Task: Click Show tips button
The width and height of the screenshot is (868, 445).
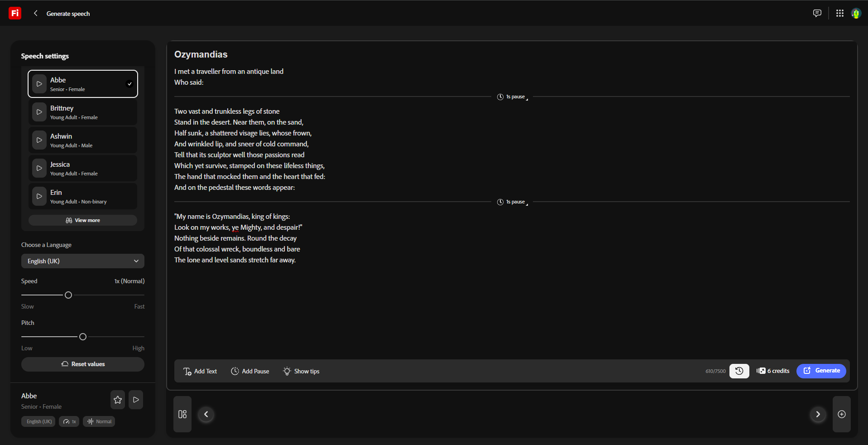Action: pos(301,371)
